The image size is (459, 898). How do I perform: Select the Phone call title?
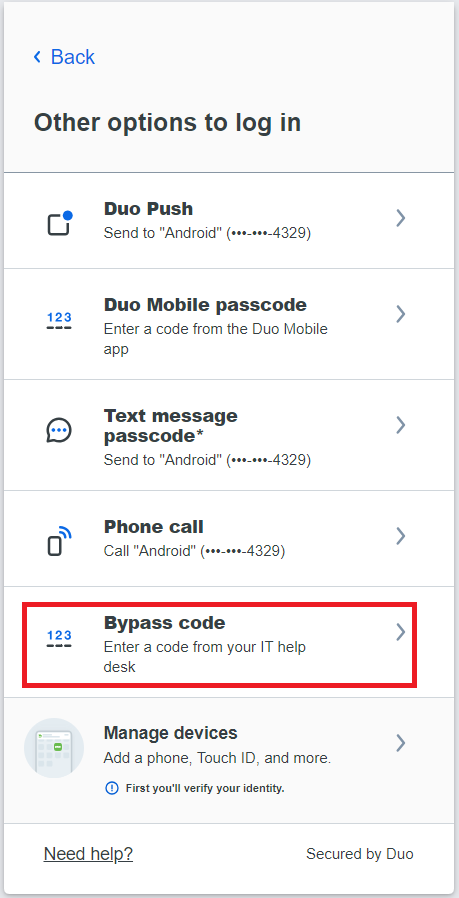154,526
